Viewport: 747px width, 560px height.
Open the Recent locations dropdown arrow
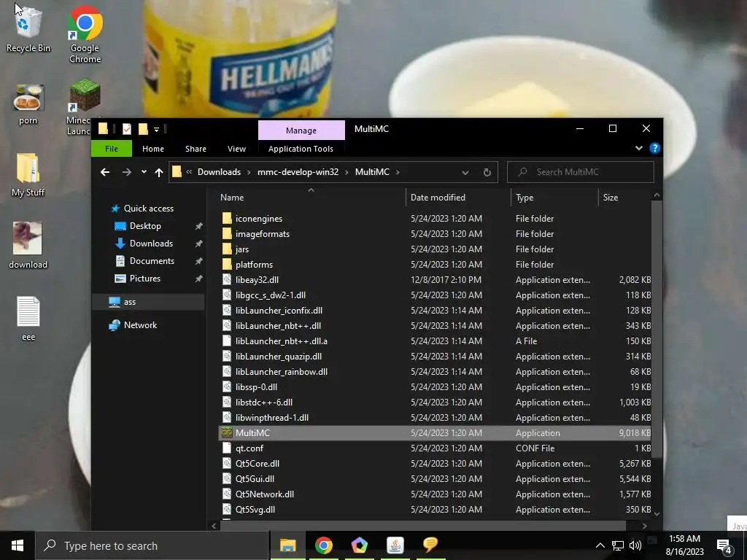tap(144, 172)
